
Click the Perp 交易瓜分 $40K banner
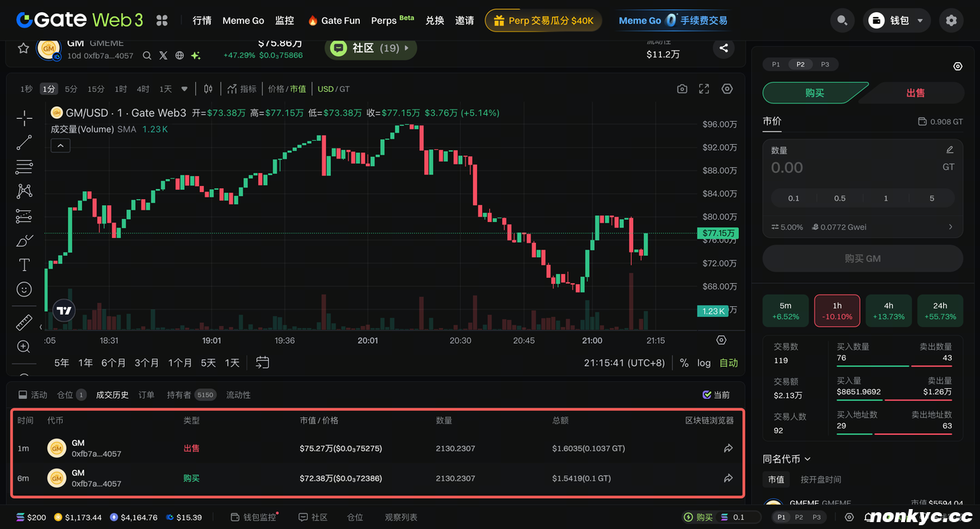coord(543,21)
